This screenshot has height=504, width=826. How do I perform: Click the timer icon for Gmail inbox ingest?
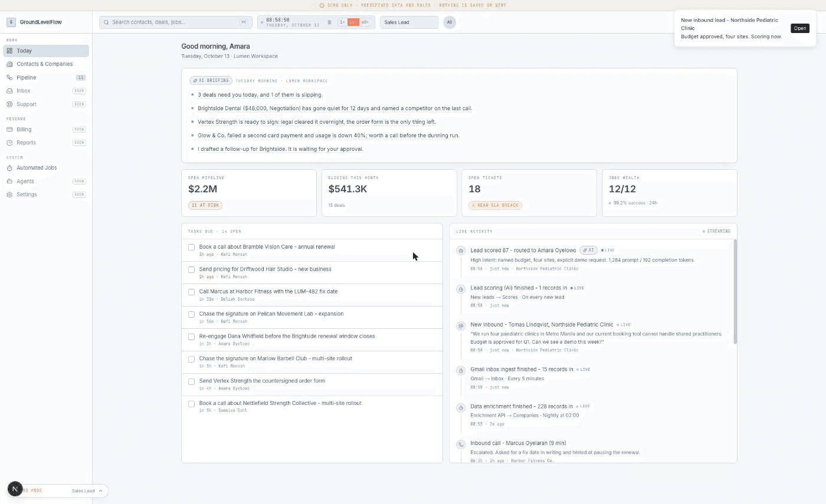[461, 370]
